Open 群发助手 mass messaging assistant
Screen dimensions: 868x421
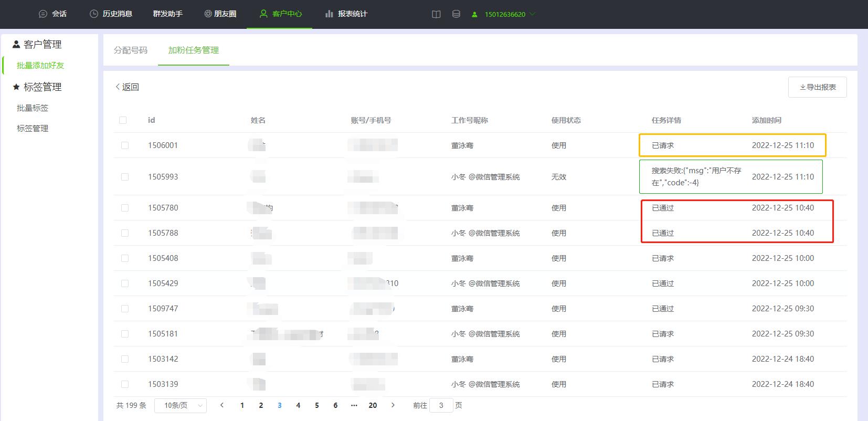[168, 14]
